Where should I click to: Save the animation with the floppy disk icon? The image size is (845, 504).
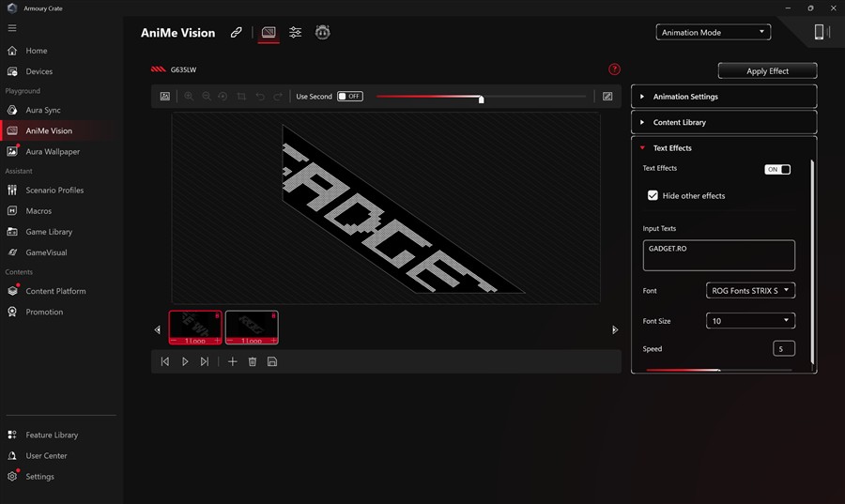pos(272,361)
